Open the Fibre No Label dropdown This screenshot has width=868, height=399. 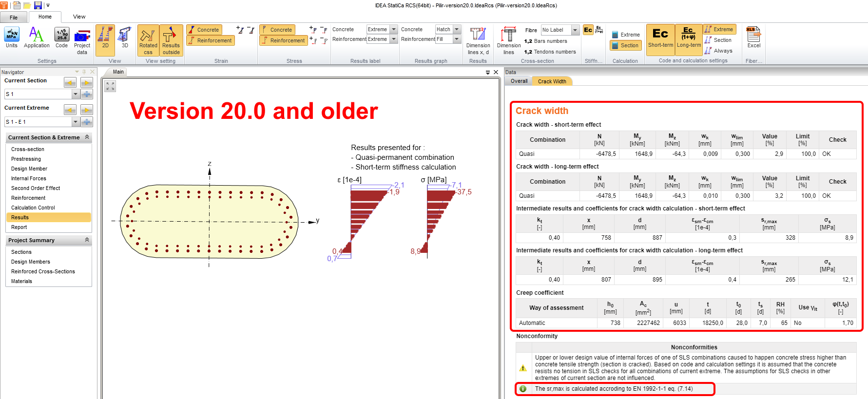click(x=575, y=30)
